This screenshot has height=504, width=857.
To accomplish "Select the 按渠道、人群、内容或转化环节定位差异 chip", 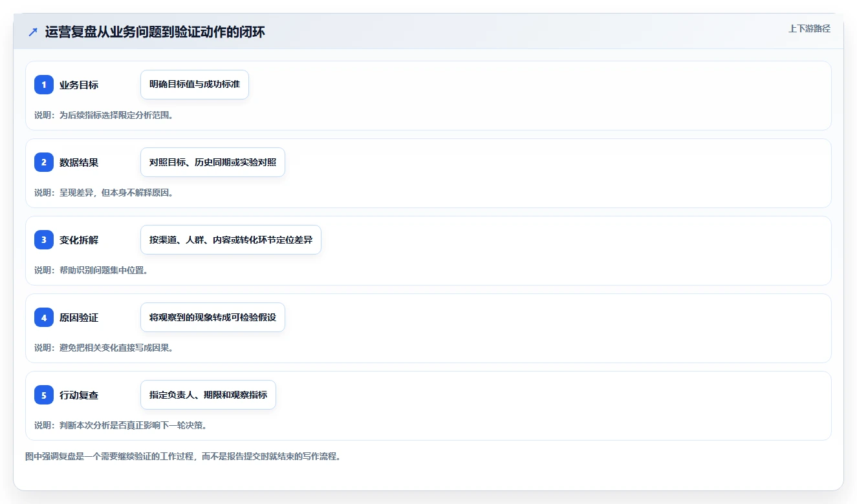I will (231, 240).
